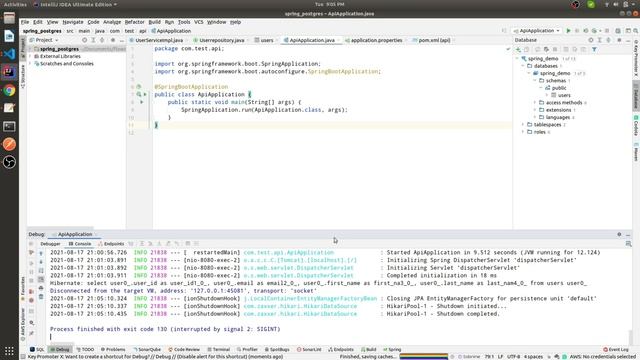The image size is (640, 360).
Task: Print console output with printer icon
Action: [x=41, y=288]
